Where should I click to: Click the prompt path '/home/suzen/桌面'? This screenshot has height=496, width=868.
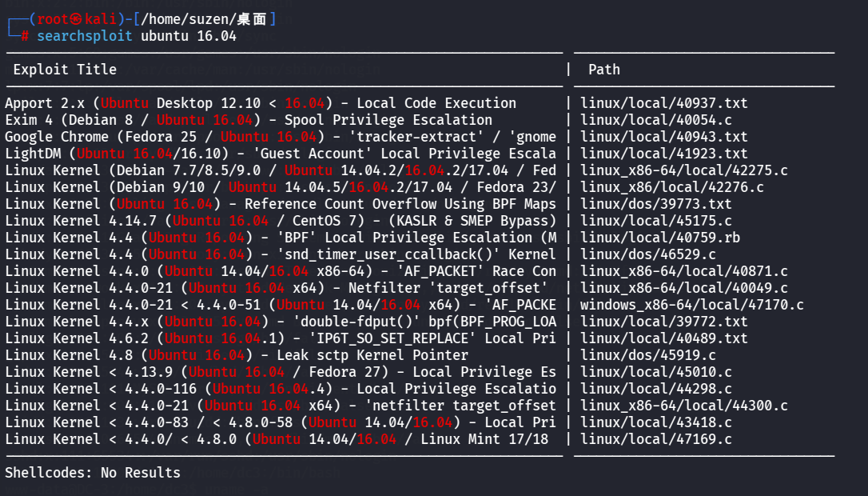tap(204, 19)
